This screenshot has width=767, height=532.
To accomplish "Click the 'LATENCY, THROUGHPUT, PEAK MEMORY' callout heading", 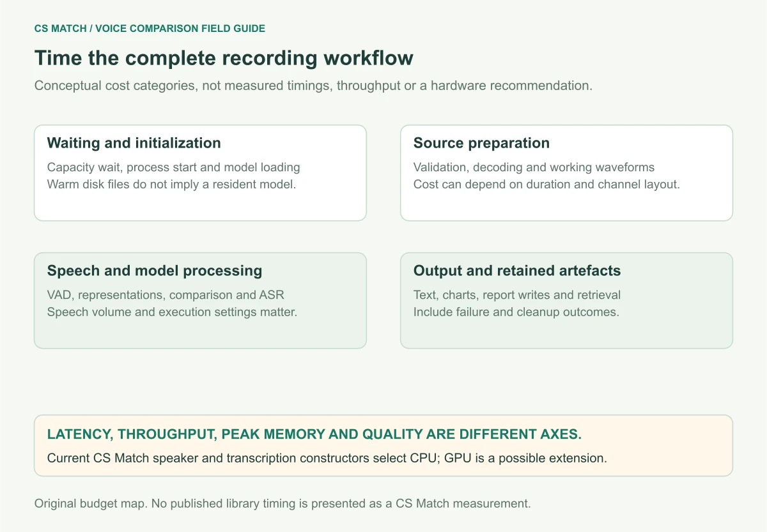I will click(x=314, y=434).
